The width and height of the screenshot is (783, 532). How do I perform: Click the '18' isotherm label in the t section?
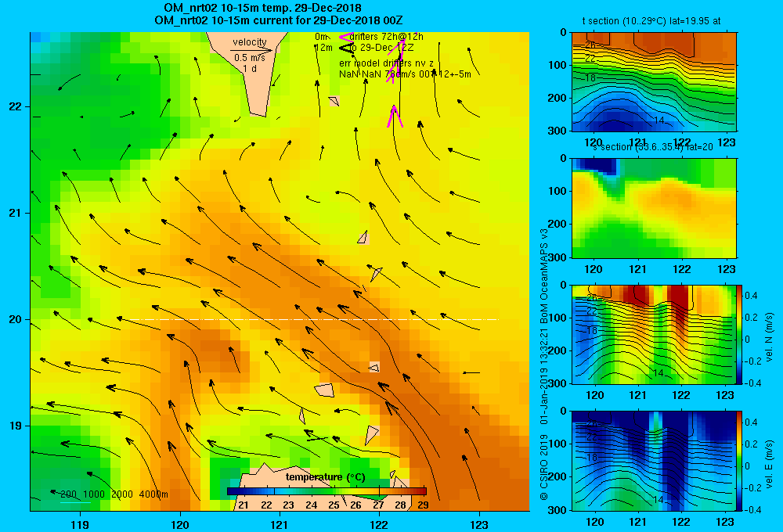(x=590, y=78)
